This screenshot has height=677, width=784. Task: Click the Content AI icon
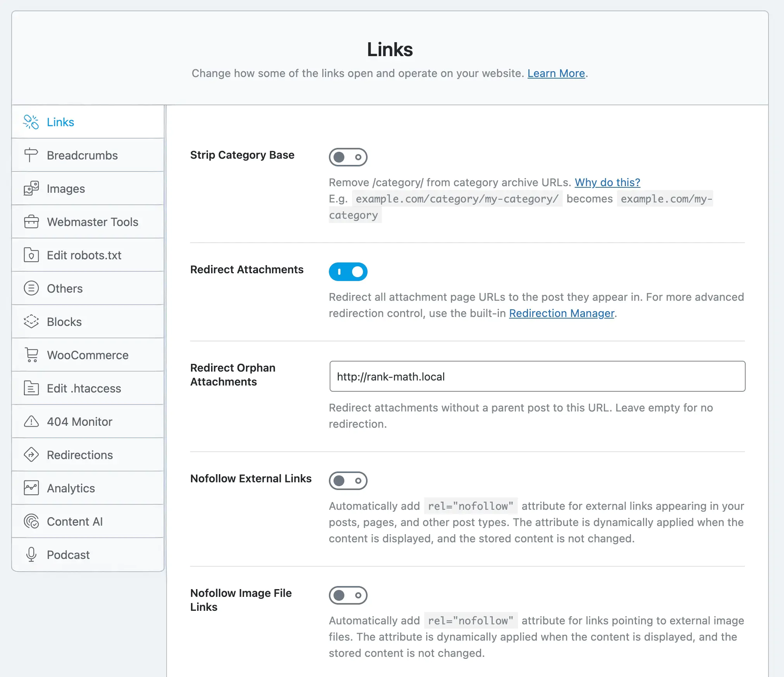[x=31, y=521]
